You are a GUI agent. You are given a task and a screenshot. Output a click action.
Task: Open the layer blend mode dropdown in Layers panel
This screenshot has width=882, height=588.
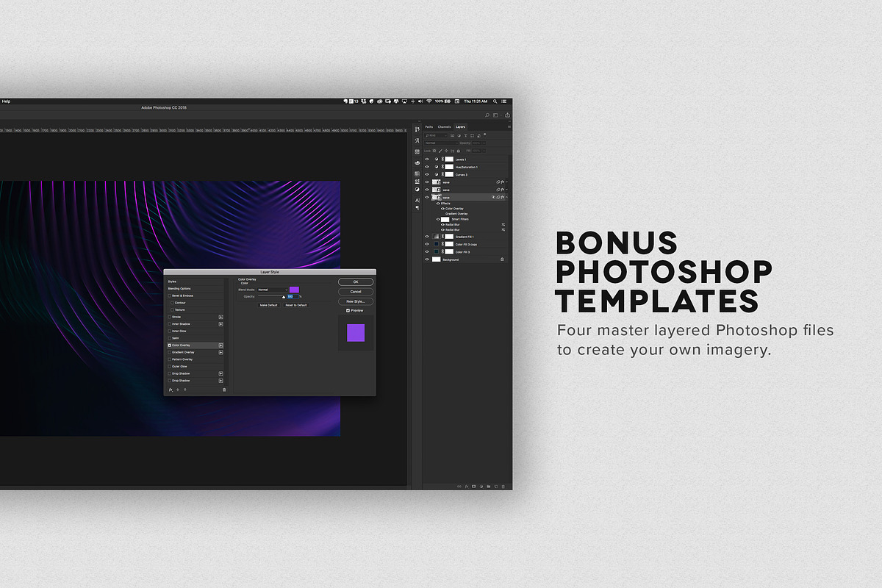[x=441, y=143]
